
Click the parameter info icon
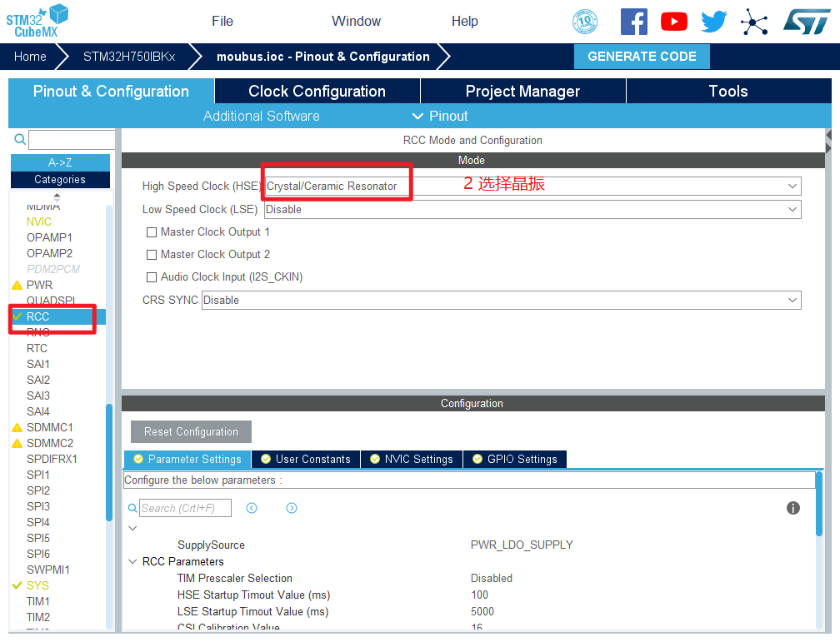[793, 508]
